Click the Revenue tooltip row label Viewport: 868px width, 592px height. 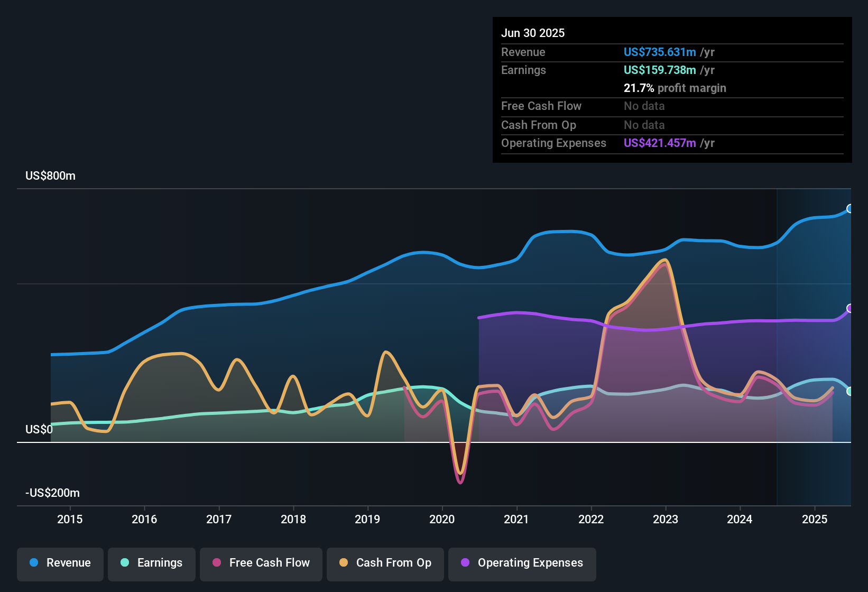523,52
